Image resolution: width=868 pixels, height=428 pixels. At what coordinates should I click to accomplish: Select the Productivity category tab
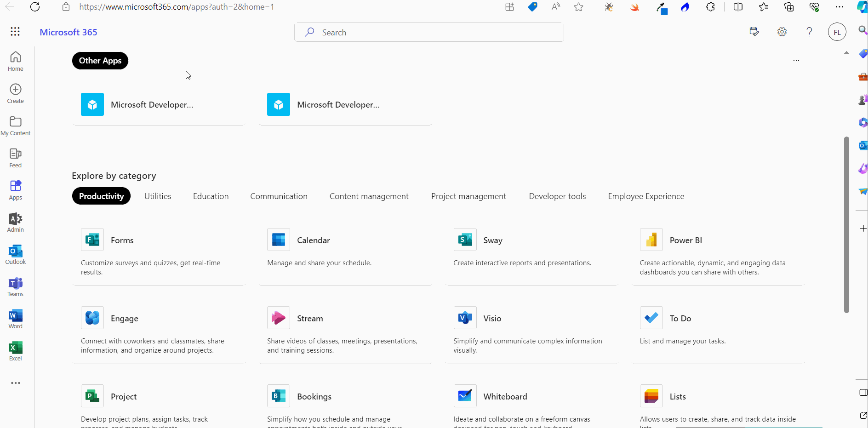tap(101, 196)
